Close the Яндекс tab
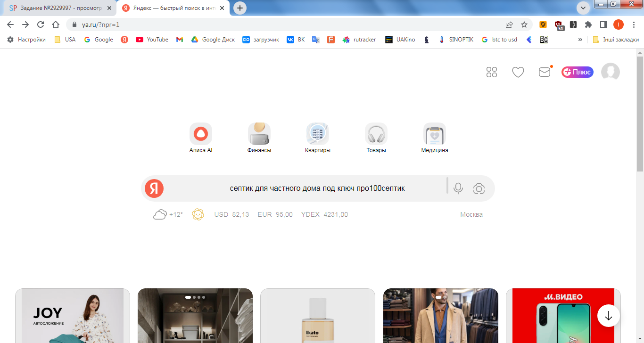644x343 pixels. [223, 8]
